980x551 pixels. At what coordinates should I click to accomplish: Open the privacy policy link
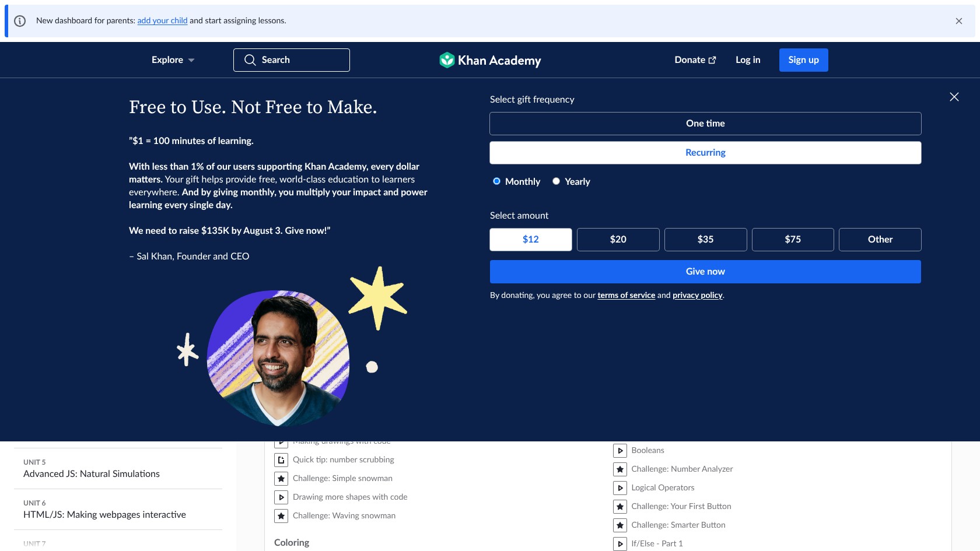click(698, 296)
